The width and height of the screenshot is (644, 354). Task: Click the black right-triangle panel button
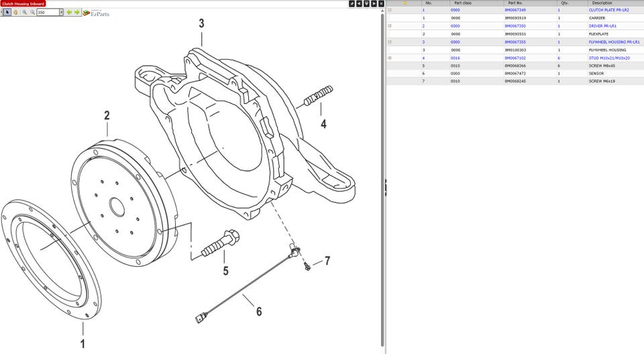coord(374,3)
